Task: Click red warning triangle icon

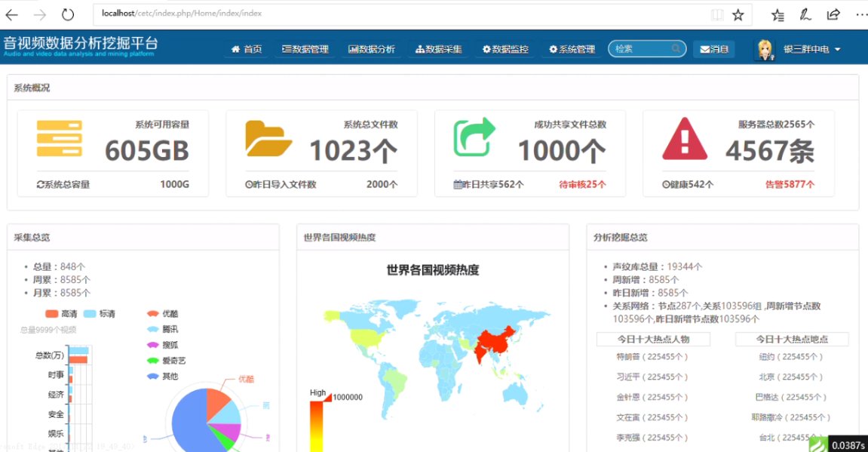Action: coord(685,139)
